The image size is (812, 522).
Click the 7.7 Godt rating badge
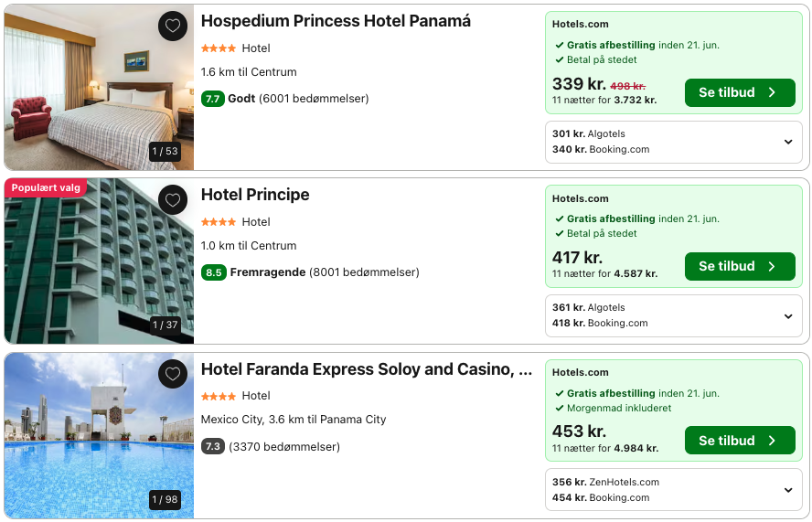(213, 99)
